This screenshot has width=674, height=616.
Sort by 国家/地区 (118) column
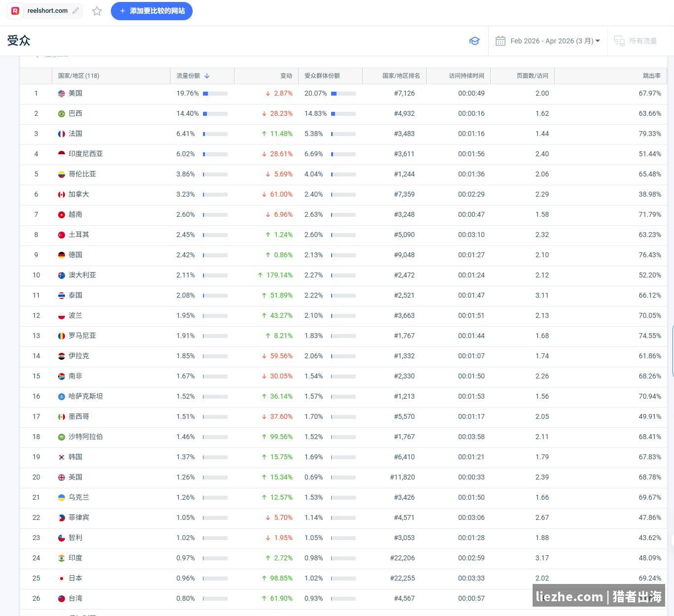[79, 76]
